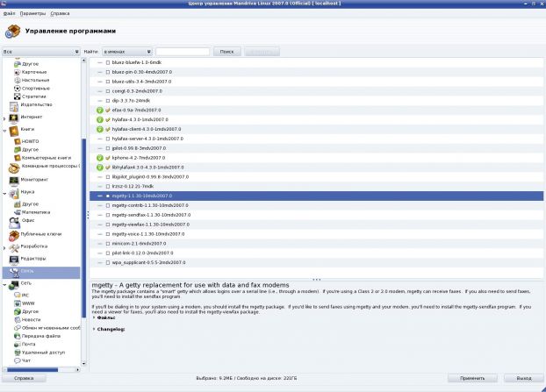Click the Книги book icon
This screenshot has width=546, height=392.
[14, 131]
